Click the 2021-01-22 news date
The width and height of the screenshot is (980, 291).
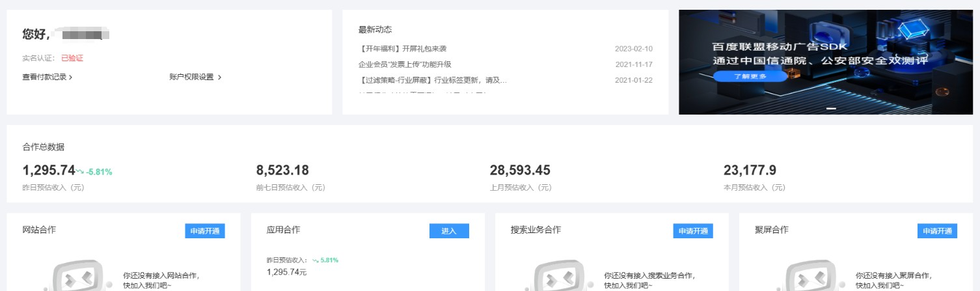click(x=633, y=80)
